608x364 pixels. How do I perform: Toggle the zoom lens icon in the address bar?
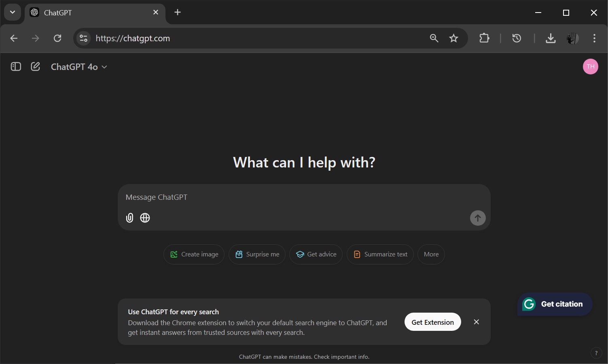[x=433, y=38]
